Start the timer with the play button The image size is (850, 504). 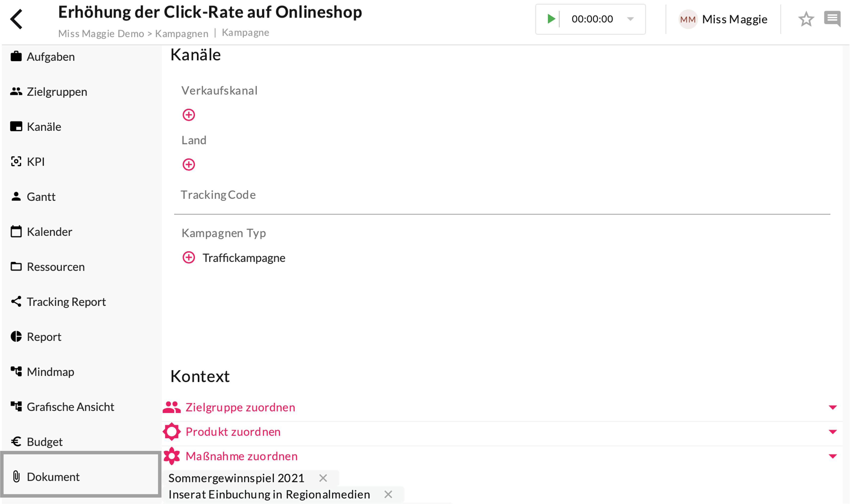click(x=551, y=19)
